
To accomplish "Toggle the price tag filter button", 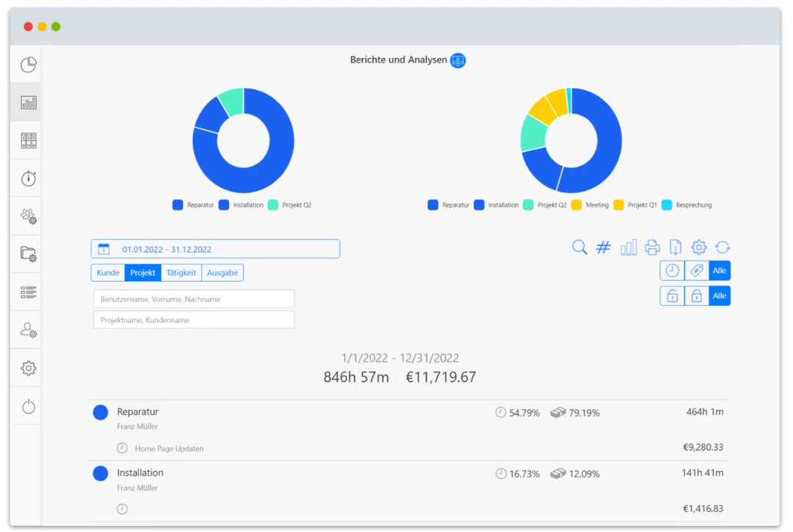I will (696, 271).
